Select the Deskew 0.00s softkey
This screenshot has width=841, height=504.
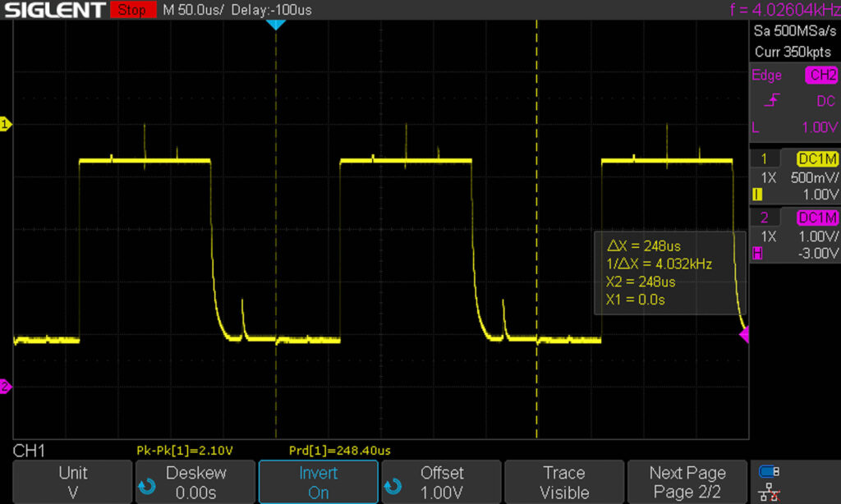click(x=195, y=482)
